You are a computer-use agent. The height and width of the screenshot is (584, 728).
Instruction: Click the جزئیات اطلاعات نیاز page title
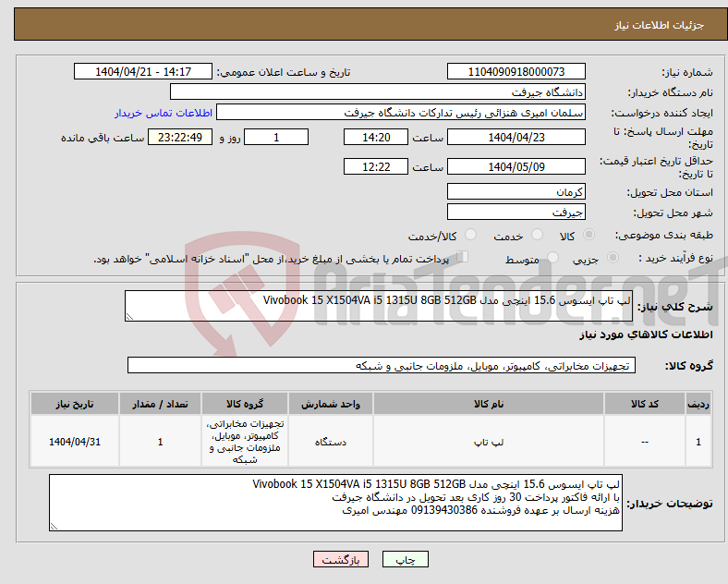(x=659, y=25)
